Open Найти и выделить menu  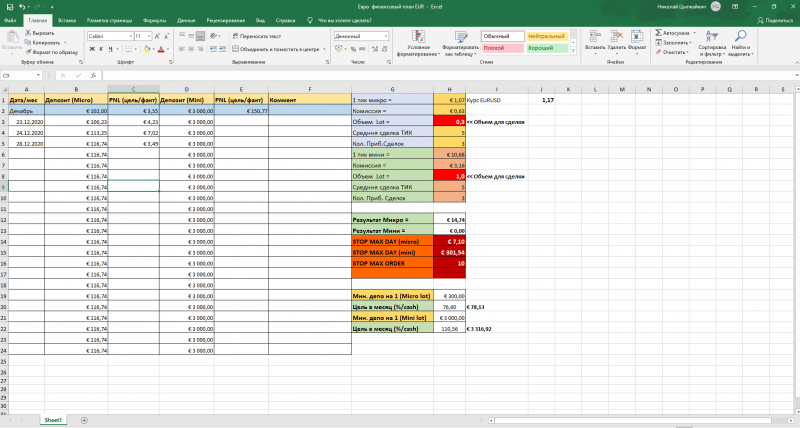(741, 43)
